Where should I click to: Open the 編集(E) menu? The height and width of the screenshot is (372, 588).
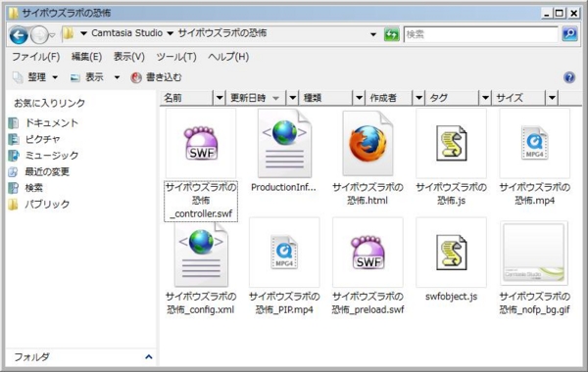[86, 57]
